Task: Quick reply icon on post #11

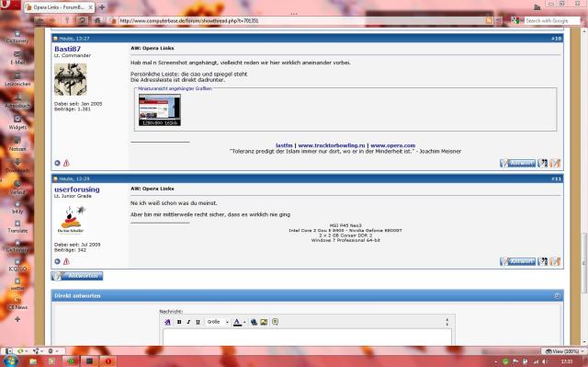Action: (555, 261)
